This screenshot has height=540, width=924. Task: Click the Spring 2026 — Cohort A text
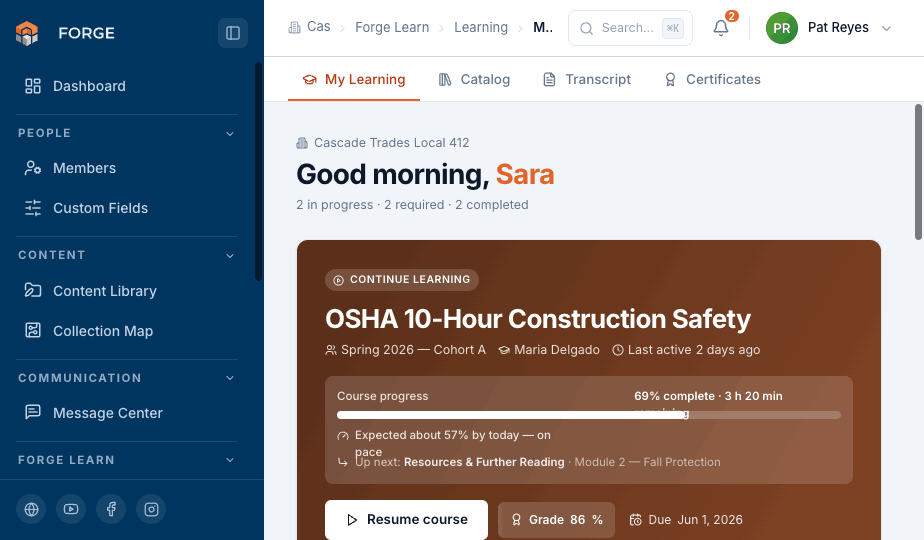pos(413,350)
